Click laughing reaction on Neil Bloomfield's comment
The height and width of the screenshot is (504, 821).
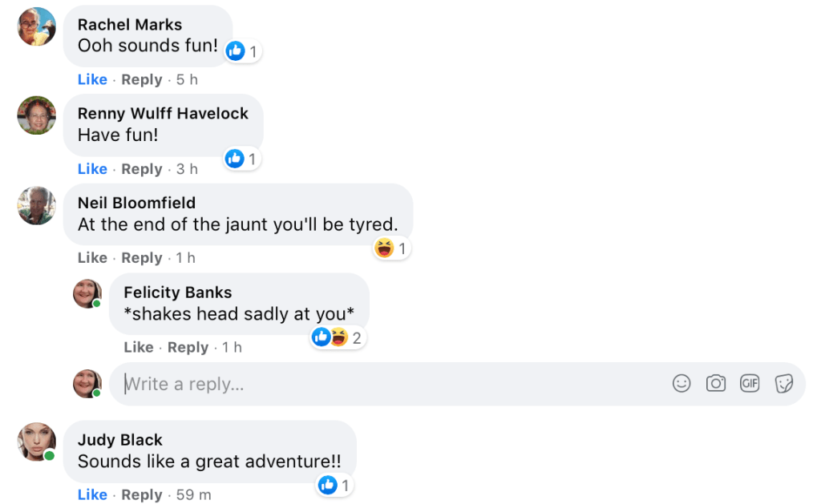[x=392, y=249]
